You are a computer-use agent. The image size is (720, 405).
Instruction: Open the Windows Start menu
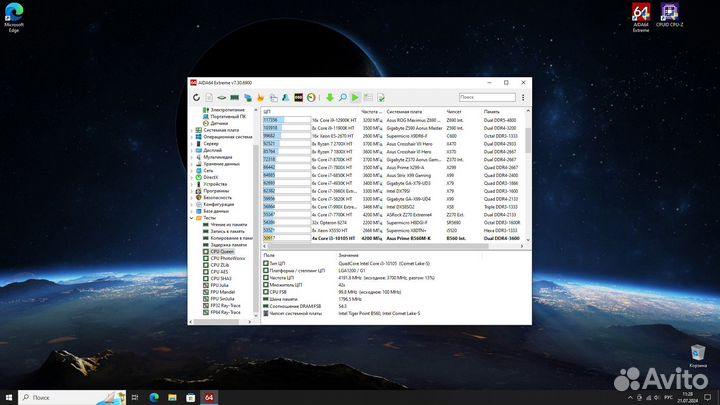click(x=9, y=397)
